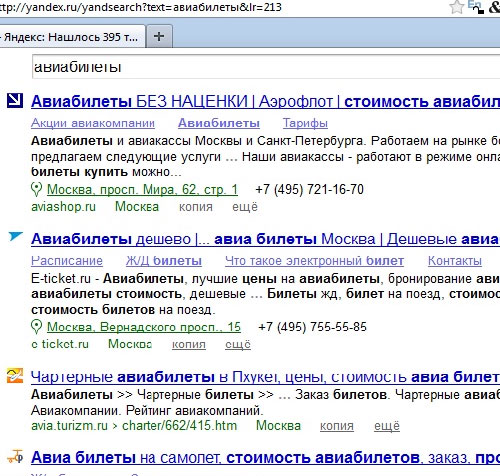
Task: Click the e-ticket.ru green URL
Action: point(60,344)
